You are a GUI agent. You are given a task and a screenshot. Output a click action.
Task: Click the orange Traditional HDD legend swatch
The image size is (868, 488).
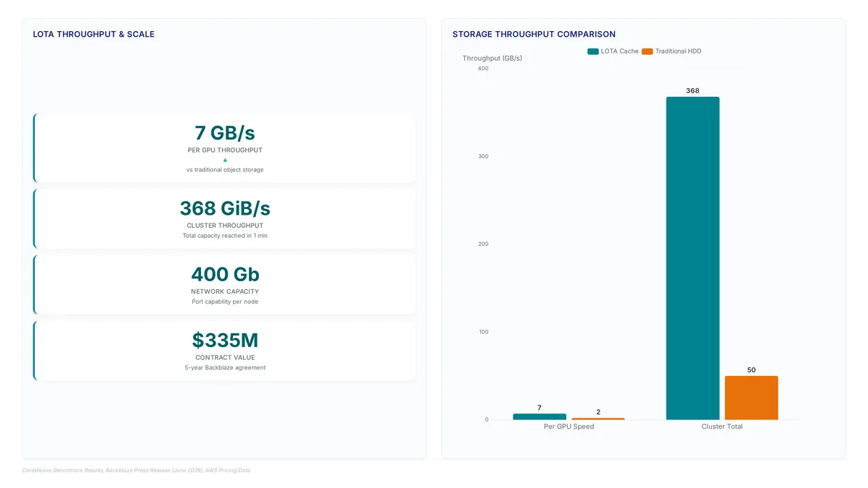click(647, 51)
